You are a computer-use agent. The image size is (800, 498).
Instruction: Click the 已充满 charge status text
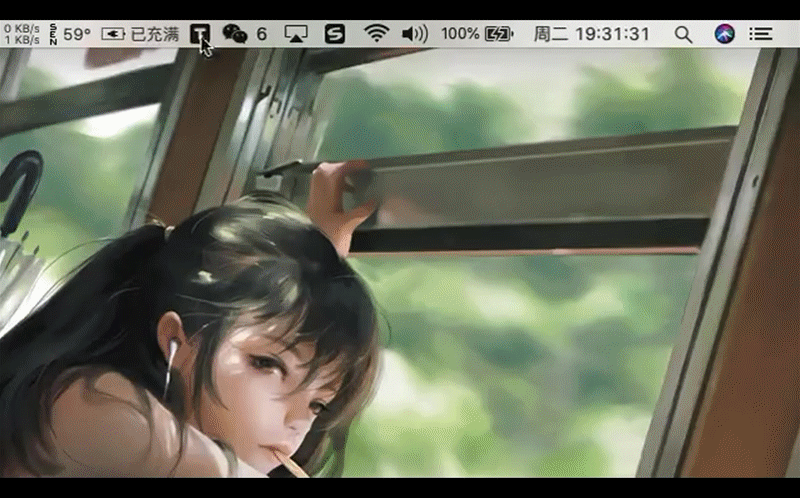[x=155, y=34]
